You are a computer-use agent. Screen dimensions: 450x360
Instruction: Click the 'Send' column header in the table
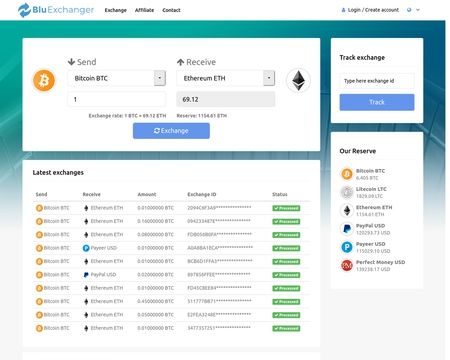tap(41, 194)
